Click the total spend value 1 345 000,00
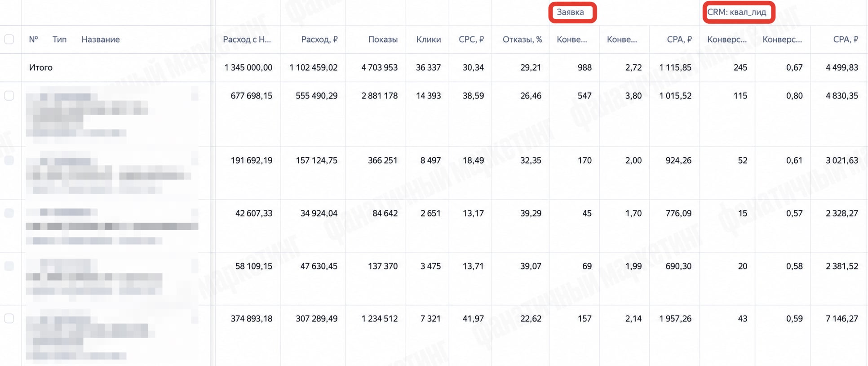Screen dimensions: 868x366 pos(248,67)
